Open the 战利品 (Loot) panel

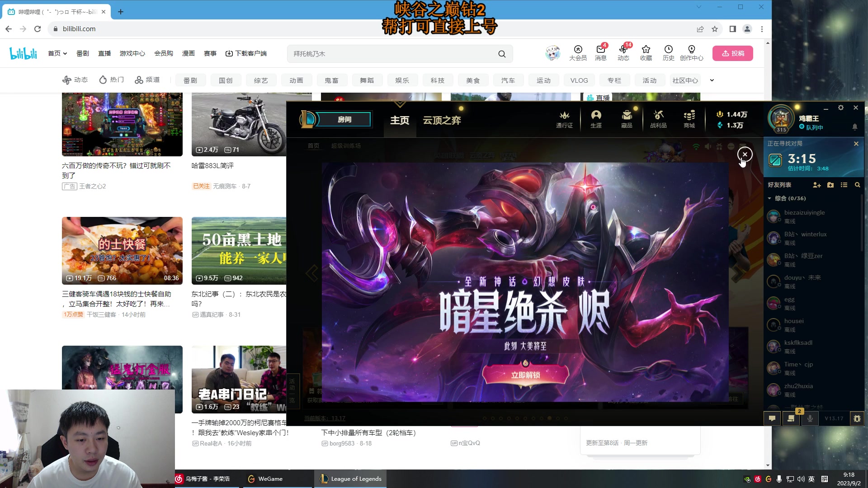tap(659, 119)
